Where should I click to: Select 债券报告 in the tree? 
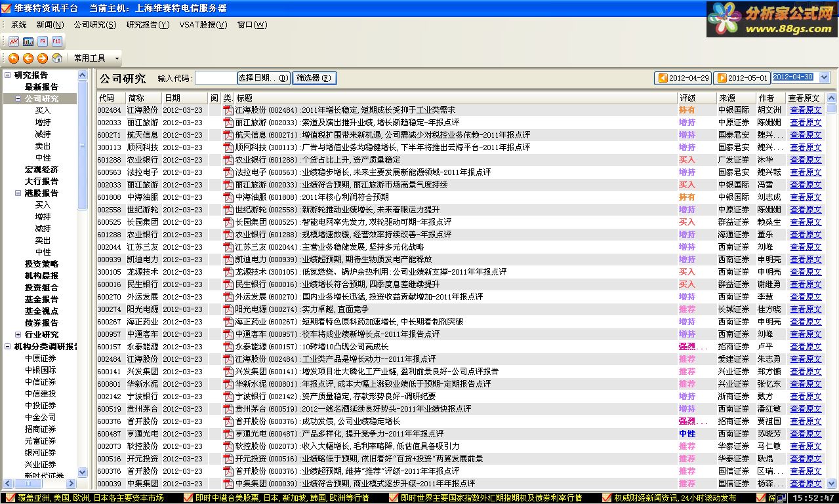(41, 323)
